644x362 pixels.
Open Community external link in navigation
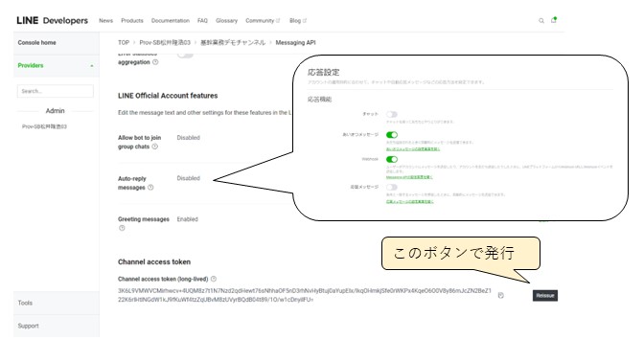coord(263,20)
